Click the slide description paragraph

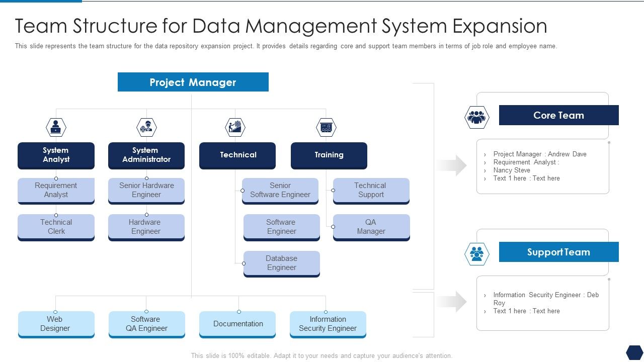286,46
